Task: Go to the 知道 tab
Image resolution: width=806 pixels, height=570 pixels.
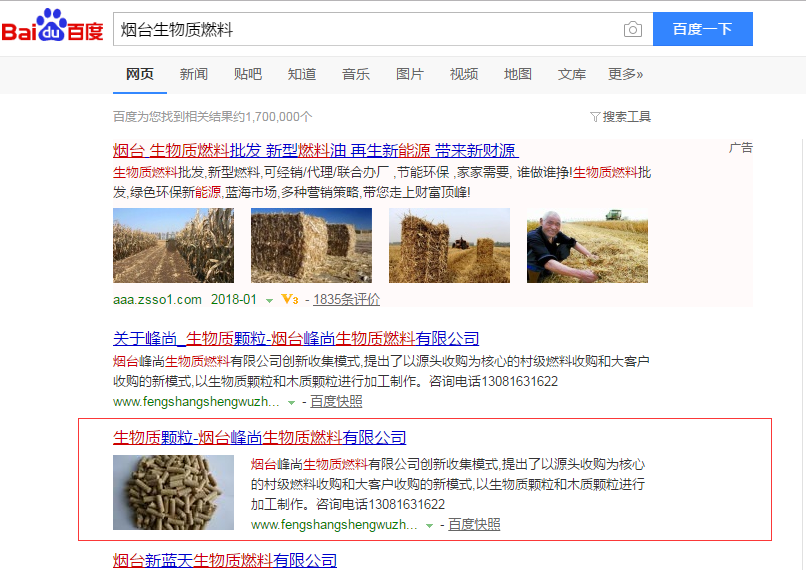Action: pyautogui.click(x=302, y=74)
